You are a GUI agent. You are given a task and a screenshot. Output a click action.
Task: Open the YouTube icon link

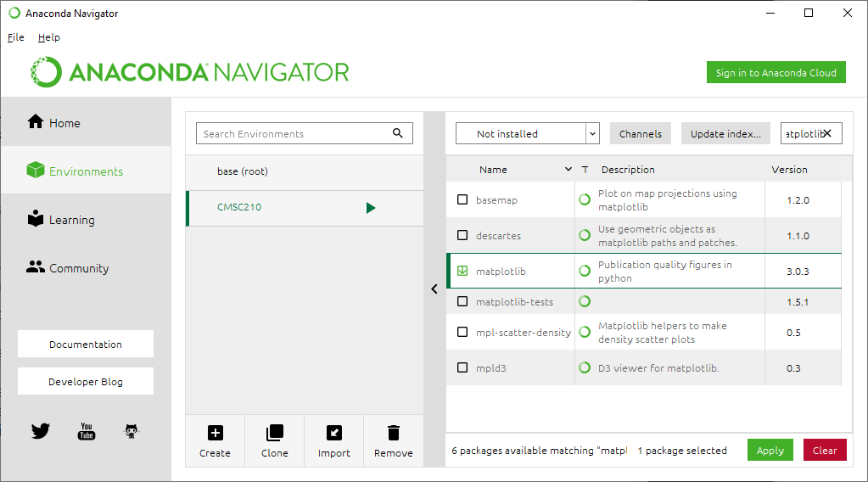point(87,431)
